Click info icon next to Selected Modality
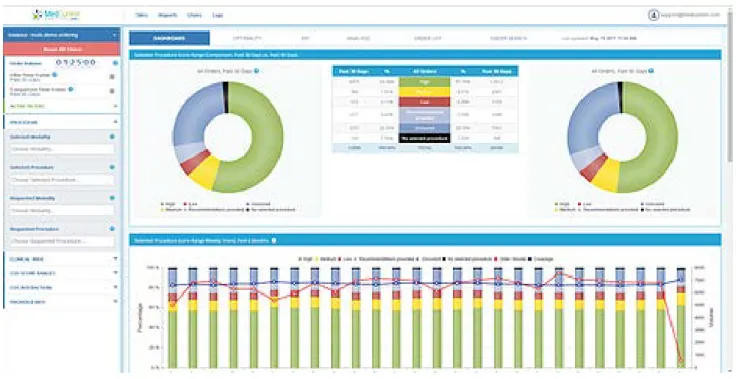The width and height of the screenshot is (736, 379). click(x=112, y=137)
